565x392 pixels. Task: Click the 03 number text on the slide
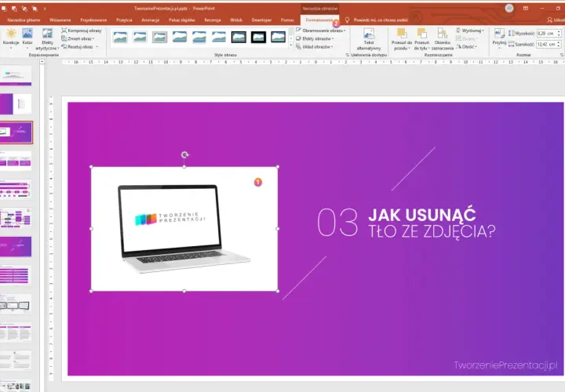click(337, 222)
